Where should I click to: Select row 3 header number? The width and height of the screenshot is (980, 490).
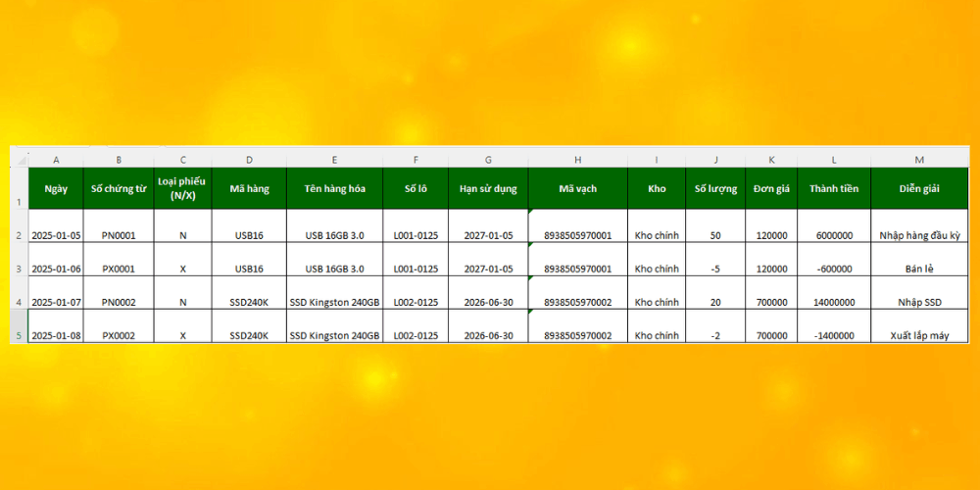20,260
